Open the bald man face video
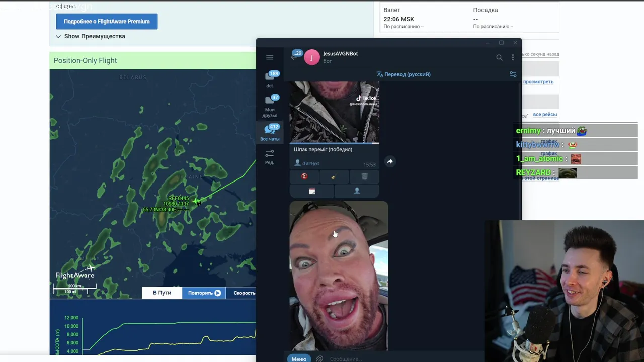 [339, 276]
